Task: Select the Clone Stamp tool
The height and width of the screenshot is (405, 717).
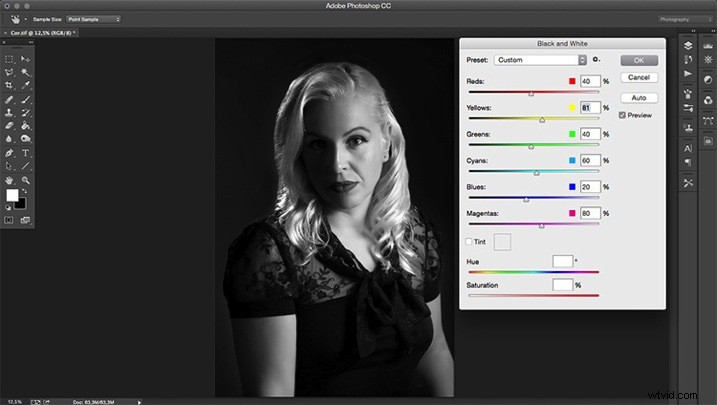Action: (9, 112)
